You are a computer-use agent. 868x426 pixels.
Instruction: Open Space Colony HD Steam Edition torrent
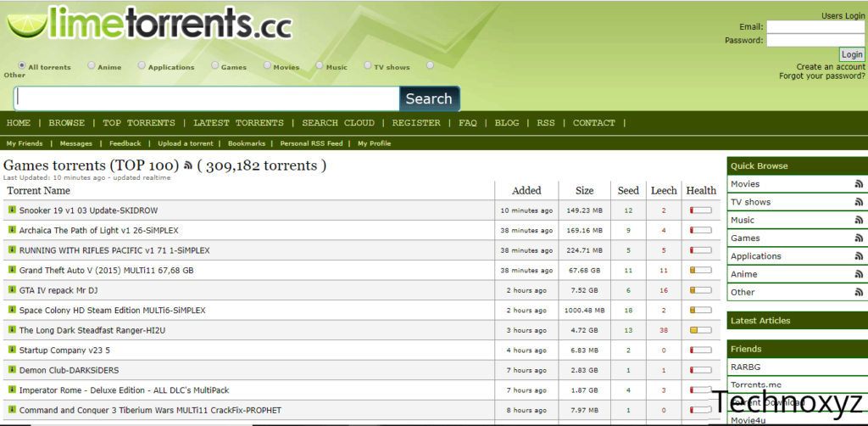point(113,311)
